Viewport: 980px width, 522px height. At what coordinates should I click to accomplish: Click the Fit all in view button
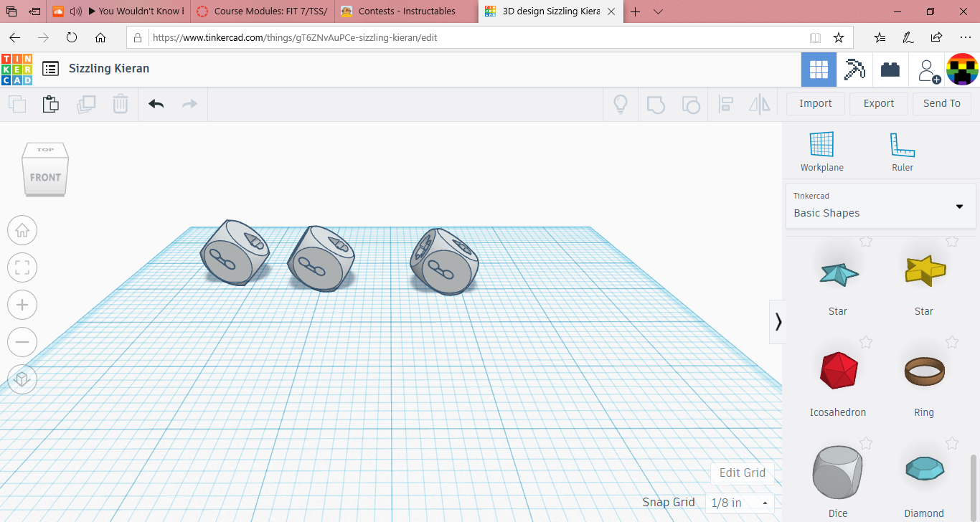[22, 268]
